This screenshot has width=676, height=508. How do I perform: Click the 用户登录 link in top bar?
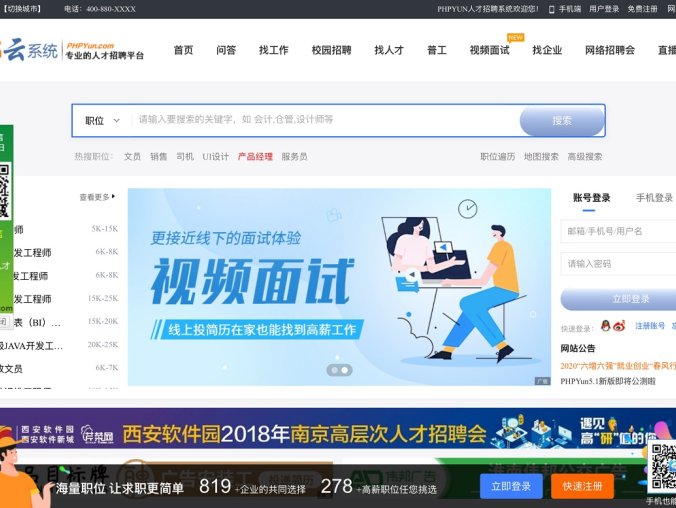click(604, 9)
